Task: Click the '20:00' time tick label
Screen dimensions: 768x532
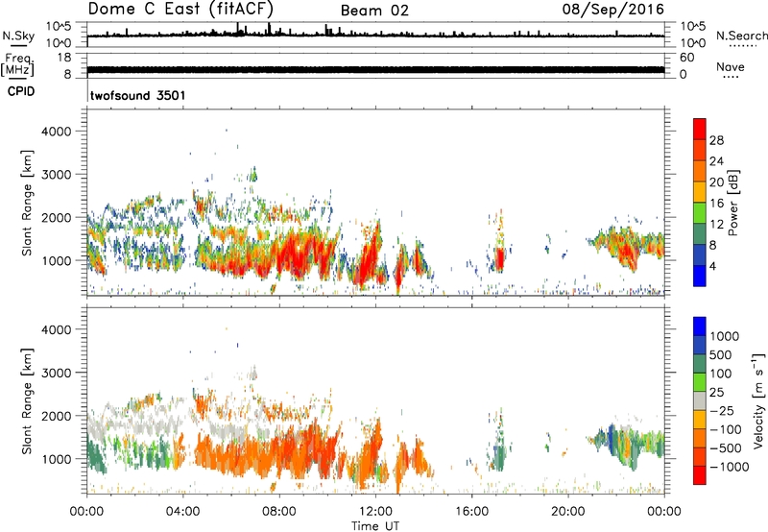Action: [568, 512]
